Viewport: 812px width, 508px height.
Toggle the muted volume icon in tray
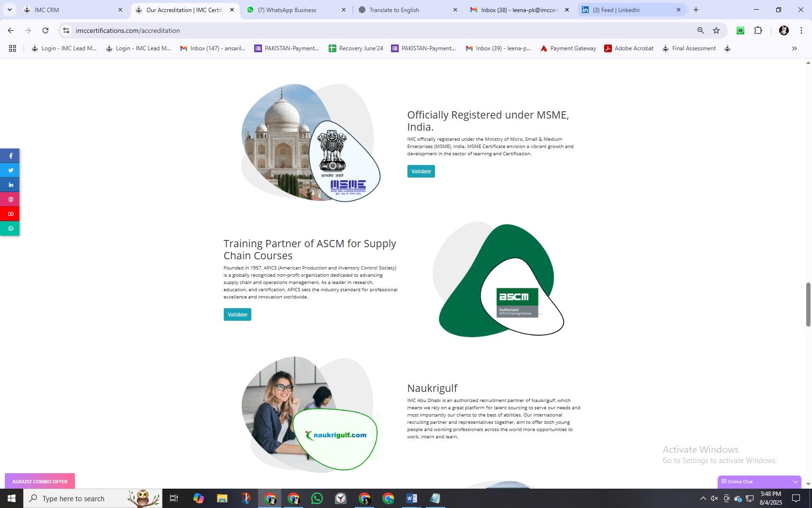(x=714, y=498)
